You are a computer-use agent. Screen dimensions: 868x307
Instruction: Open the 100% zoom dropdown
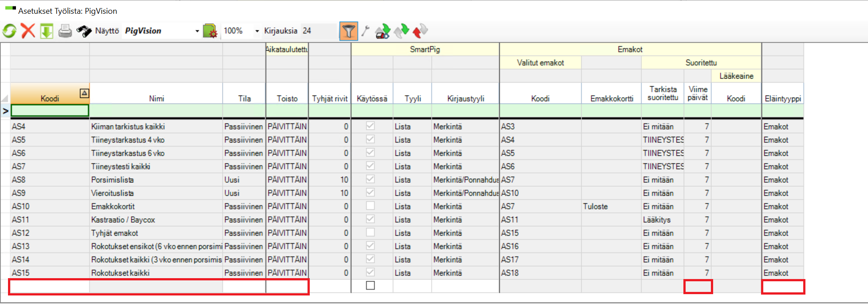[257, 31]
